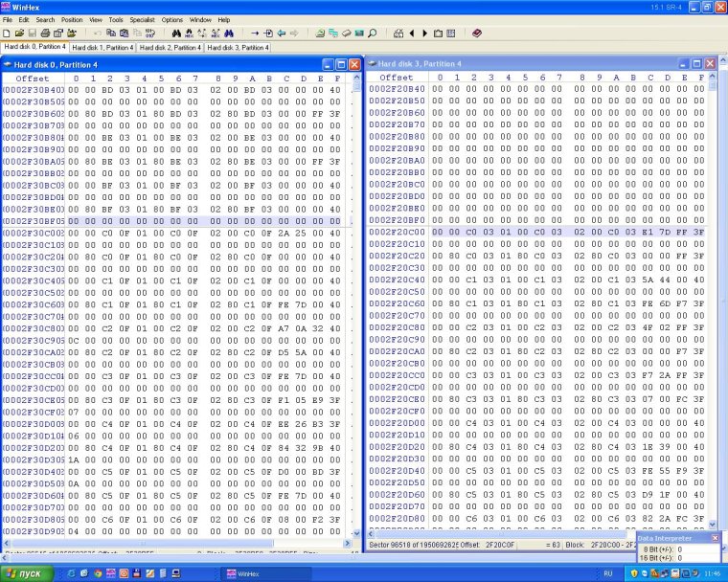This screenshot has height=582, width=728.
Task: Click the Replace Text toolbar icon
Action: click(202, 34)
